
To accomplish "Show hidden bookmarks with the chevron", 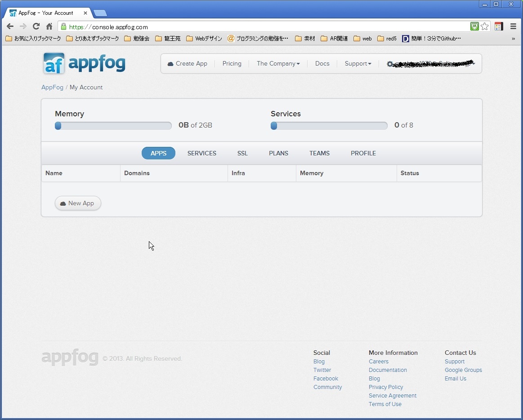I will click(x=513, y=39).
